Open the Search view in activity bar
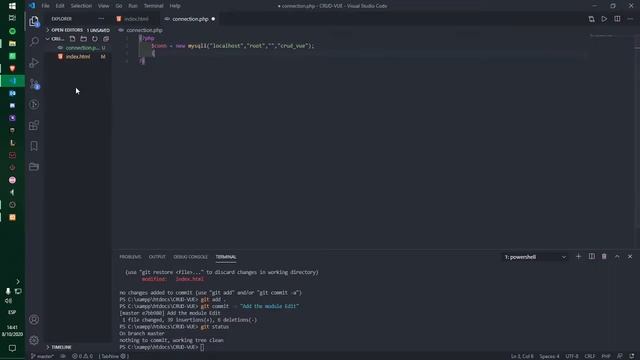640x360 pixels. click(34, 42)
